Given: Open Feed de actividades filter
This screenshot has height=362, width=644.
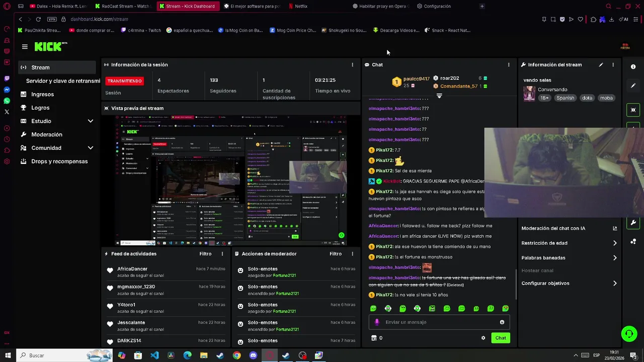Looking at the screenshot, I should click(205, 254).
